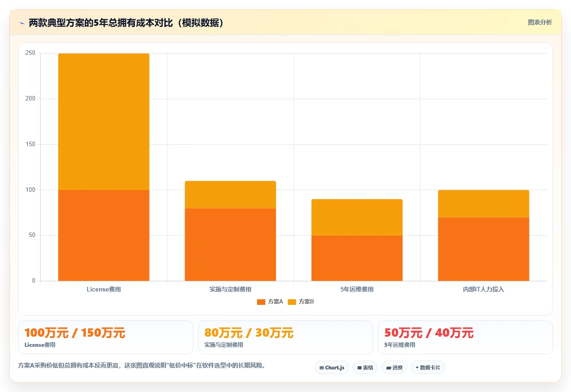Screen dimensions: 571x392
Task: Click the 5年运维费用 x-axis label
Action: (x=357, y=290)
